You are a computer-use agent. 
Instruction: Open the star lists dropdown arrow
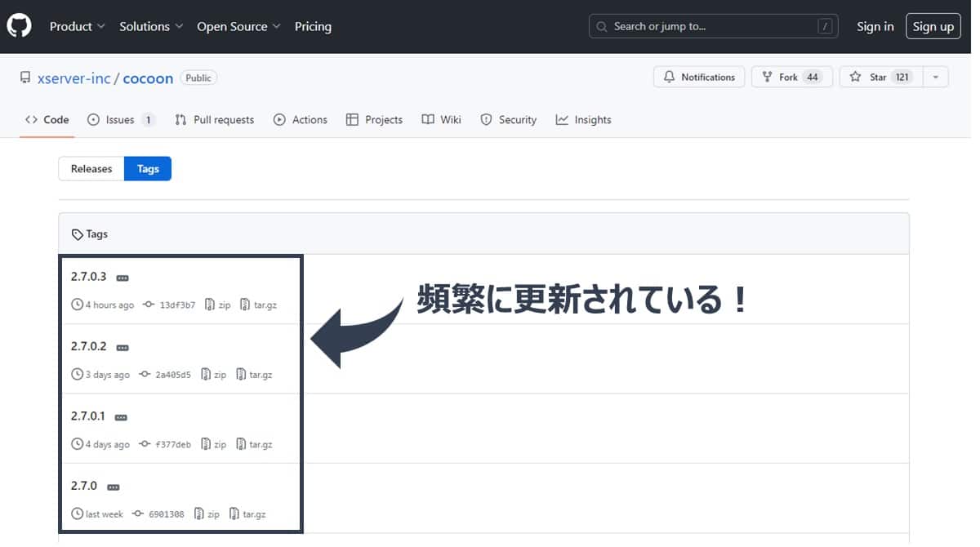coord(936,77)
